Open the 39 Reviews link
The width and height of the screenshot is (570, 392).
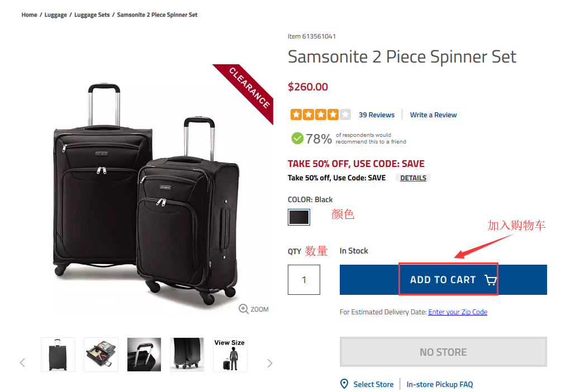tap(377, 115)
